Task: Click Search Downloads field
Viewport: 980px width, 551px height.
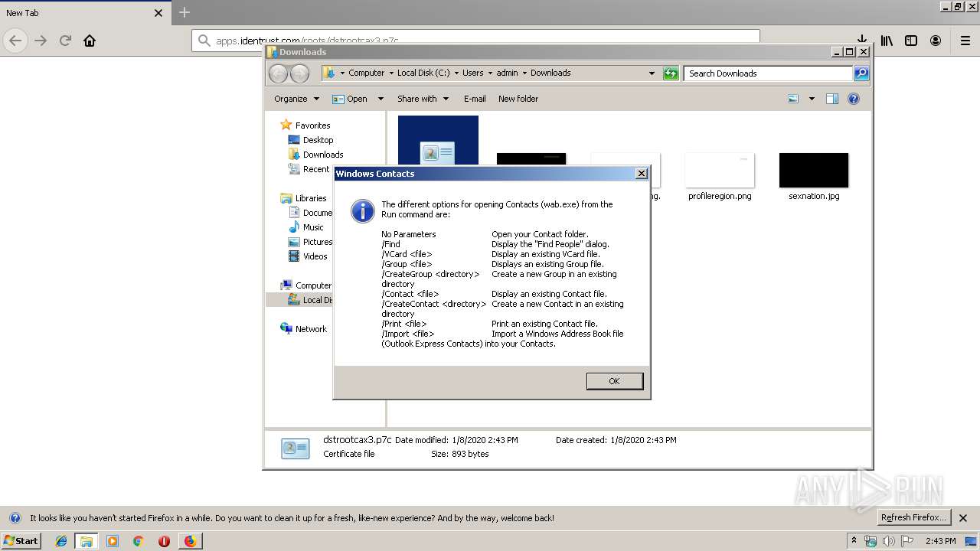Action: point(768,73)
